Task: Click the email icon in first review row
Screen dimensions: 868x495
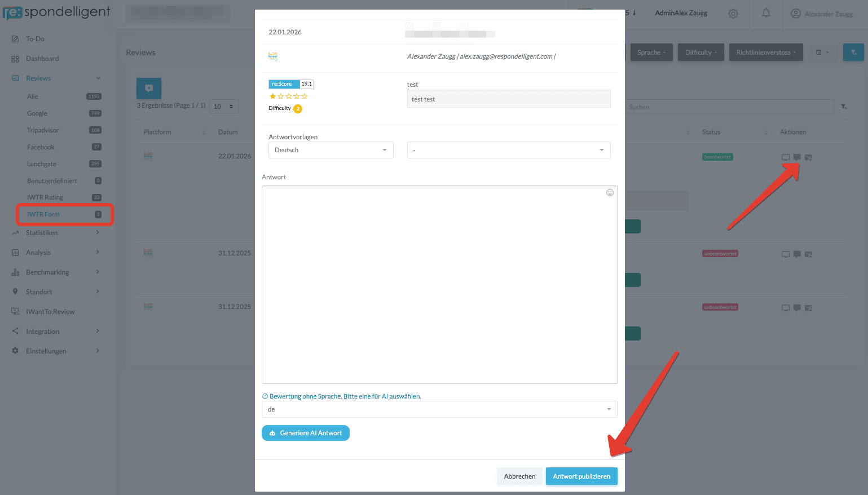Action: pos(808,157)
